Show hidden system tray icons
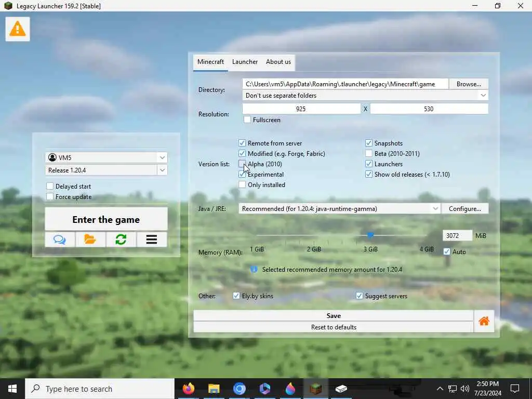Viewport: 532px width, 399px height. coord(440,389)
